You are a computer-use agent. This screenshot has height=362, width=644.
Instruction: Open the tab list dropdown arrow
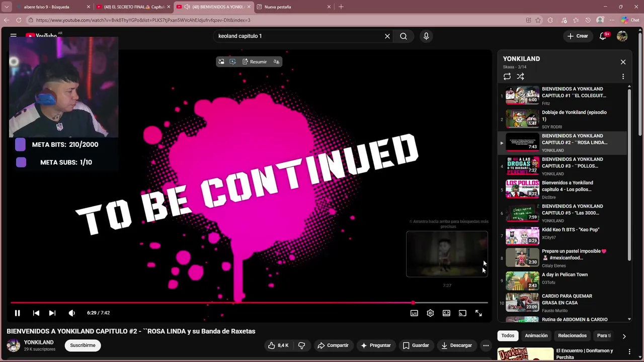tap(7, 7)
